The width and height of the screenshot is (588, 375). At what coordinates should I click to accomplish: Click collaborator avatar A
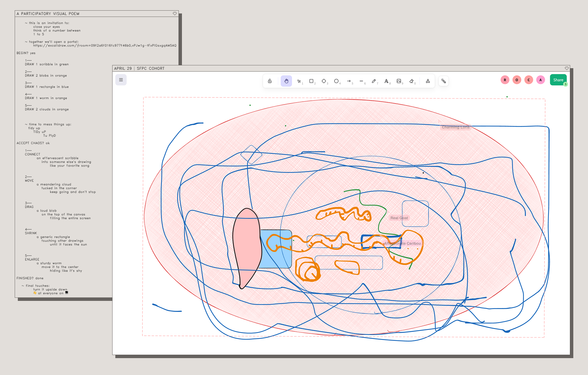pos(540,80)
